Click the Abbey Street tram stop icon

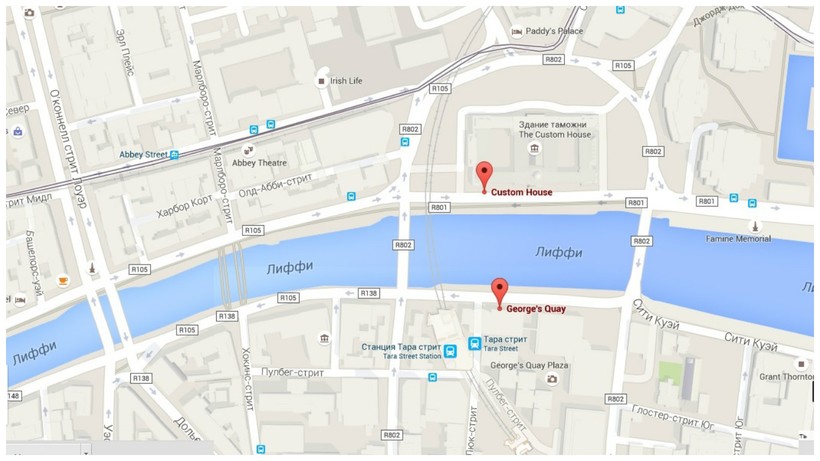coord(175,155)
